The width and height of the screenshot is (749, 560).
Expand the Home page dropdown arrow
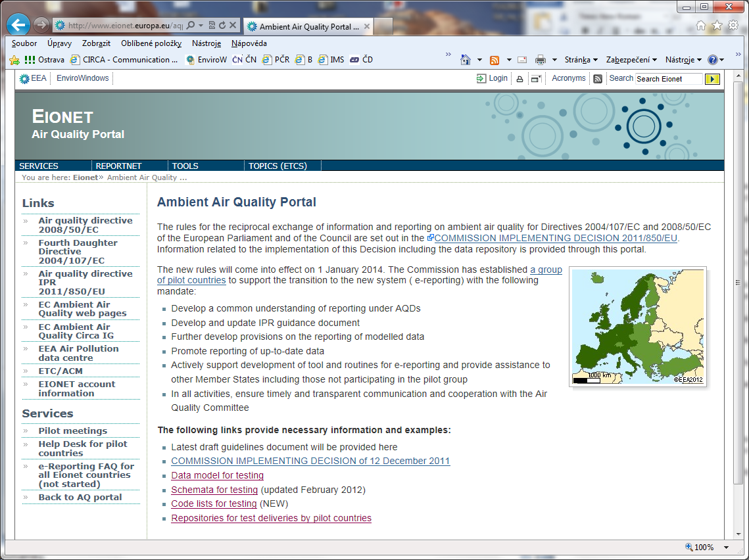(479, 60)
